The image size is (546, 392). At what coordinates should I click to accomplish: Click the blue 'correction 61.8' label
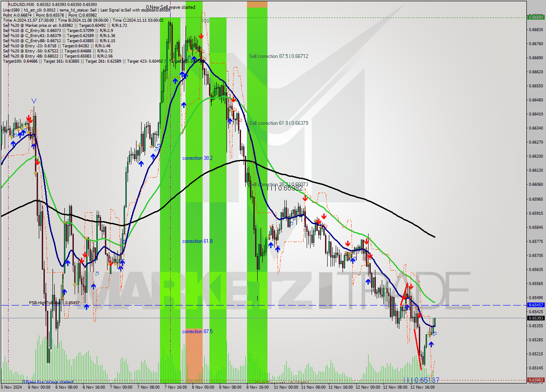[197, 241]
